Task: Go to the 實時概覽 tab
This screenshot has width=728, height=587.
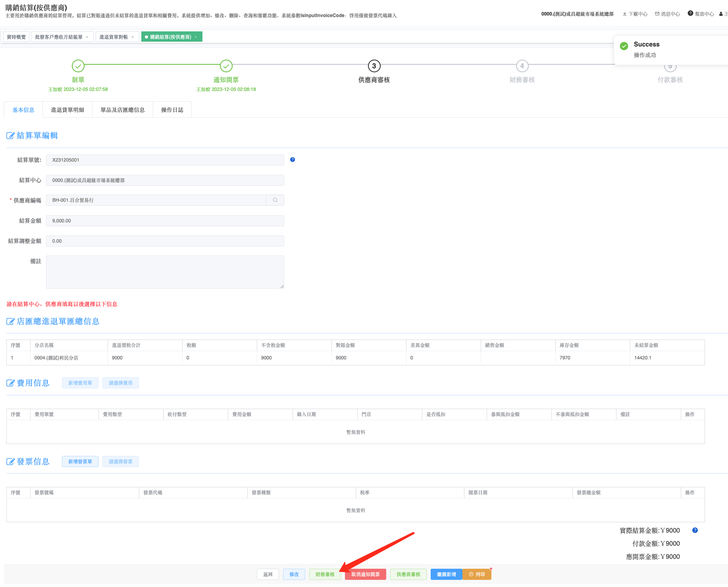Action: pyautogui.click(x=16, y=37)
